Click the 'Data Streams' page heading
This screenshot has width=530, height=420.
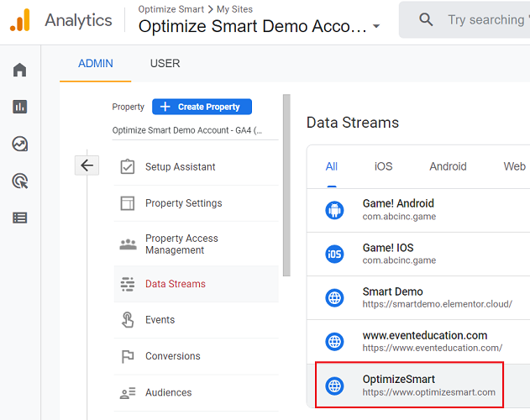click(353, 123)
